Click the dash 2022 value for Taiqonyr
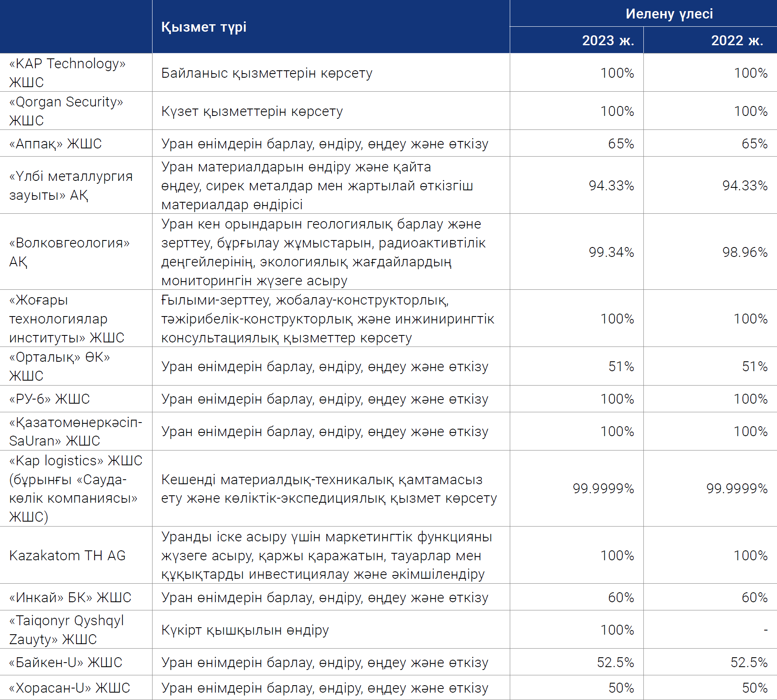 765,630
